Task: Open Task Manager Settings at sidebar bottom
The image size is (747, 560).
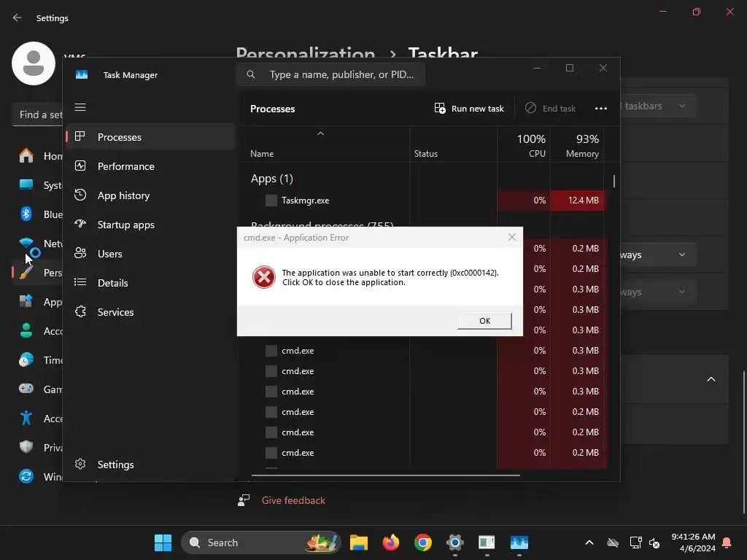Action: pos(150,464)
